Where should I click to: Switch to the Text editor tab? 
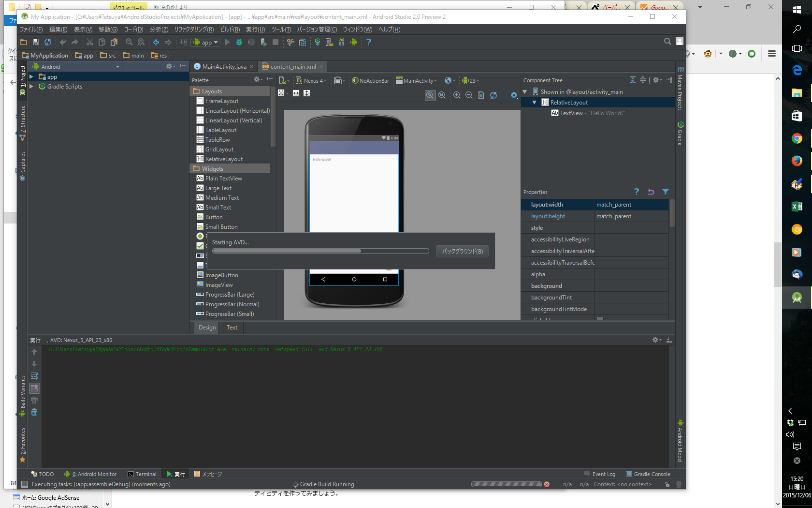(x=232, y=328)
